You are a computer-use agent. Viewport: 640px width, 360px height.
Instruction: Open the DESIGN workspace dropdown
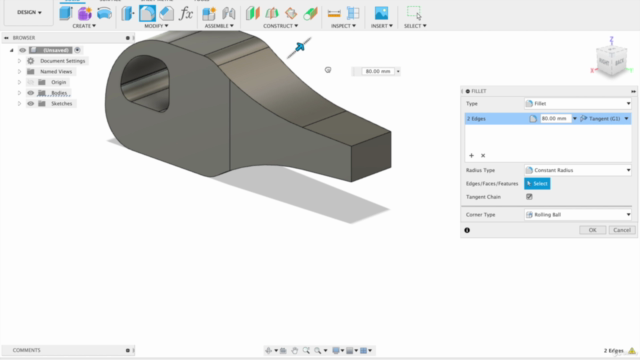(29, 12)
